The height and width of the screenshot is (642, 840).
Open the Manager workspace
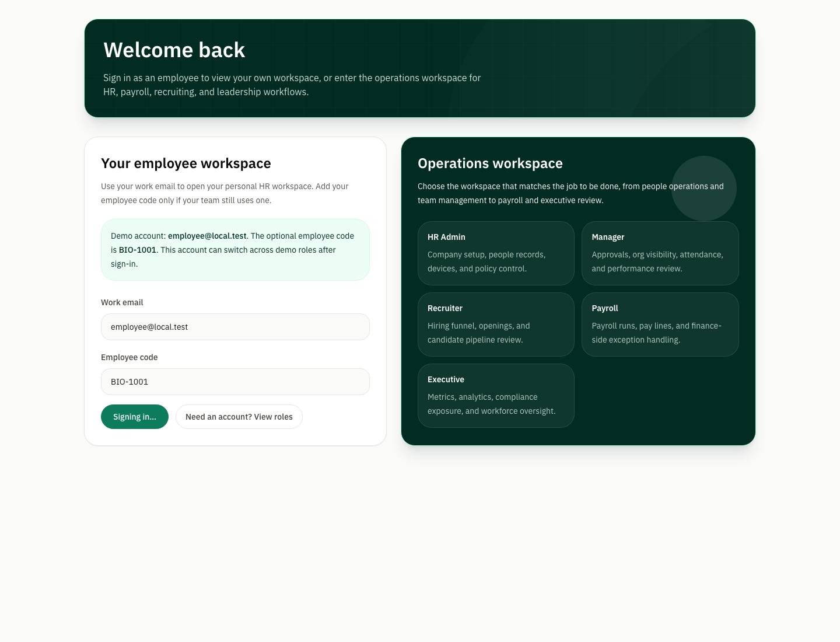[660, 253]
